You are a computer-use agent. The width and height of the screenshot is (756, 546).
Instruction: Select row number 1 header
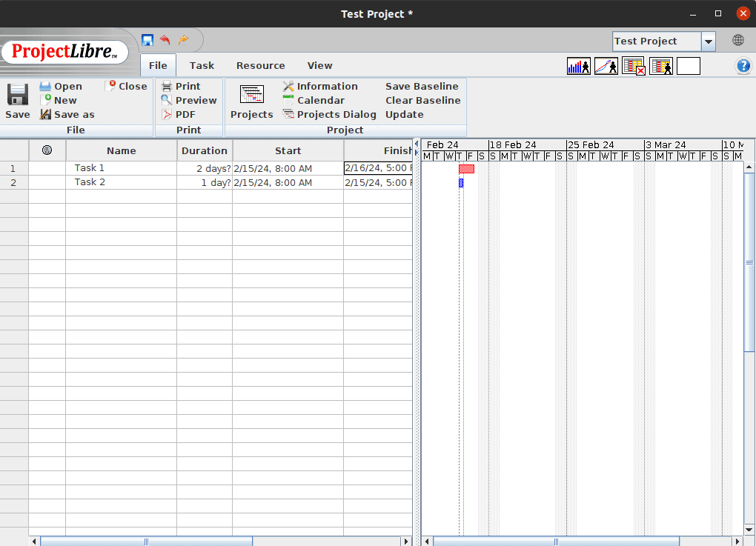coord(13,168)
